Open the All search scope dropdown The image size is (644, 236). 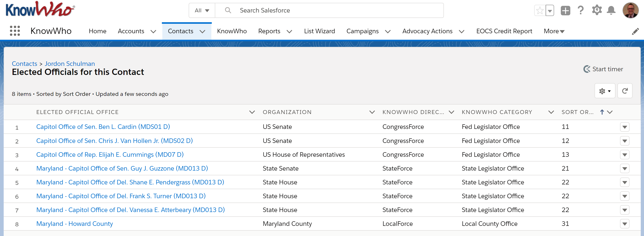[202, 11]
